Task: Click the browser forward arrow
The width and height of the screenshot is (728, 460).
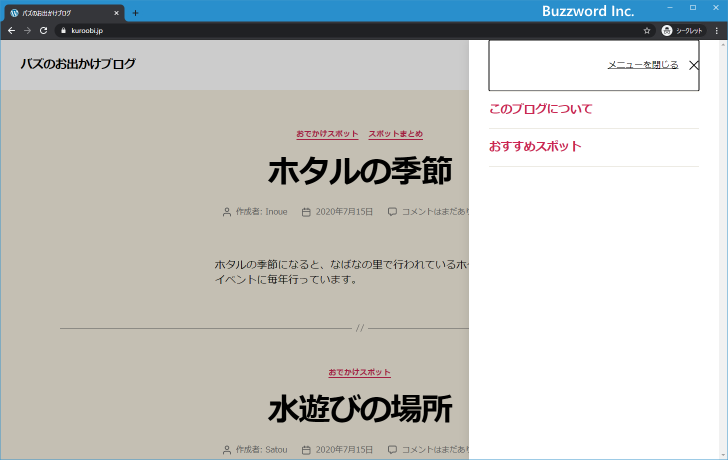Action: [x=27, y=31]
